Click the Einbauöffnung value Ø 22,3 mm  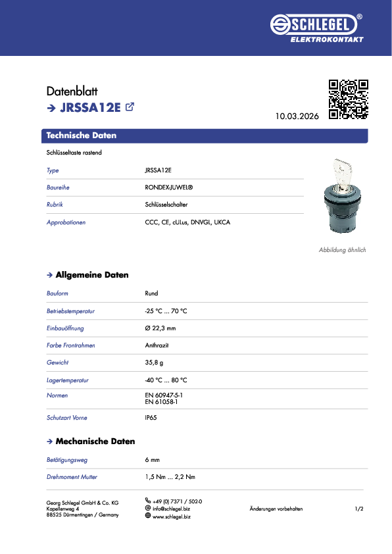click(160, 328)
